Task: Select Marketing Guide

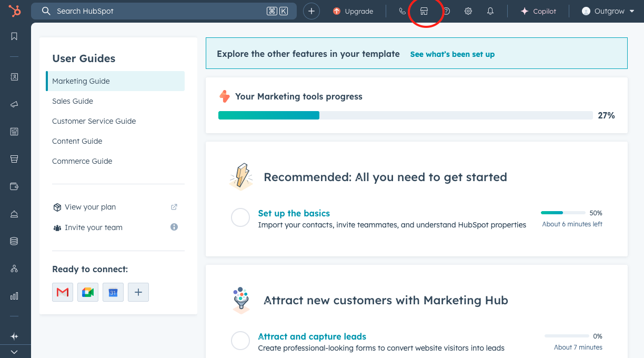Action: click(115, 81)
